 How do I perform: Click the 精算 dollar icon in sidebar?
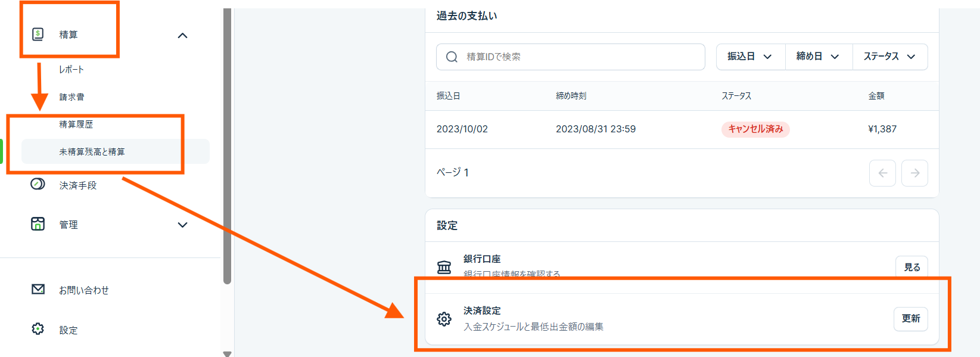38,34
